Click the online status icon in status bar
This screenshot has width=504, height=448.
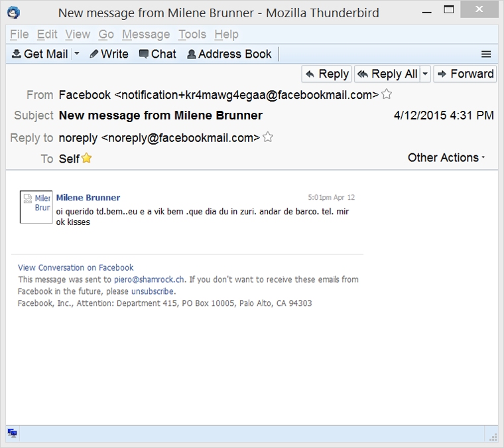click(12, 433)
